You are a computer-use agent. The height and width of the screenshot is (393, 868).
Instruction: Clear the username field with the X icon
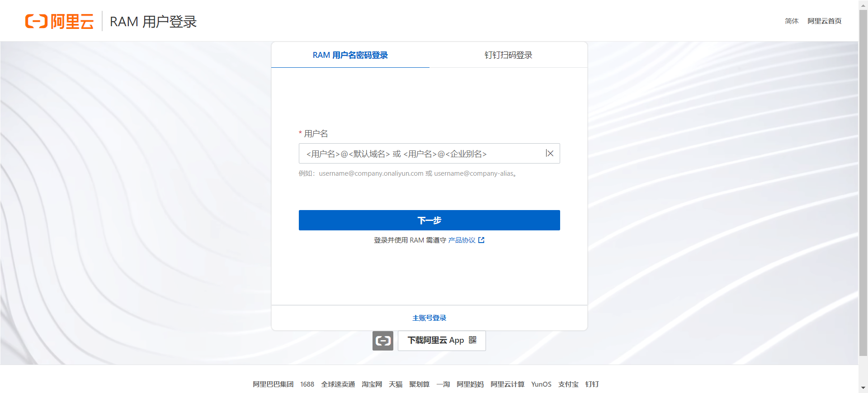click(550, 154)
